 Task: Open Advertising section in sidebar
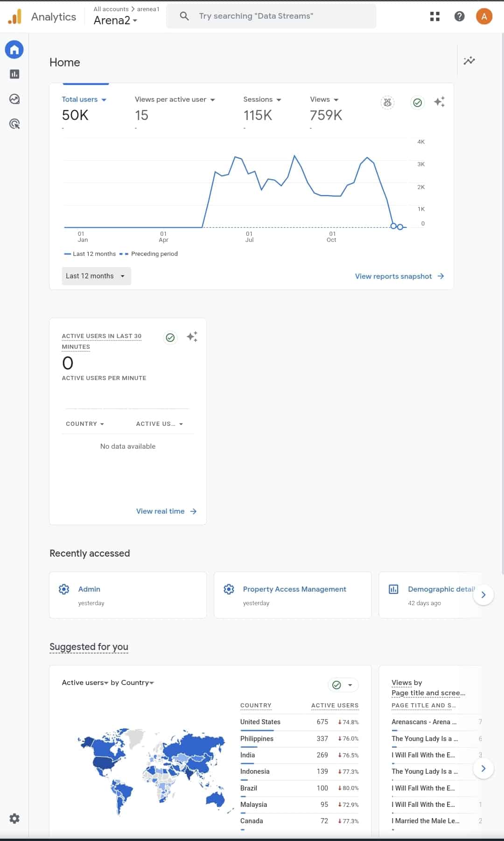click(x=14, y=124)
